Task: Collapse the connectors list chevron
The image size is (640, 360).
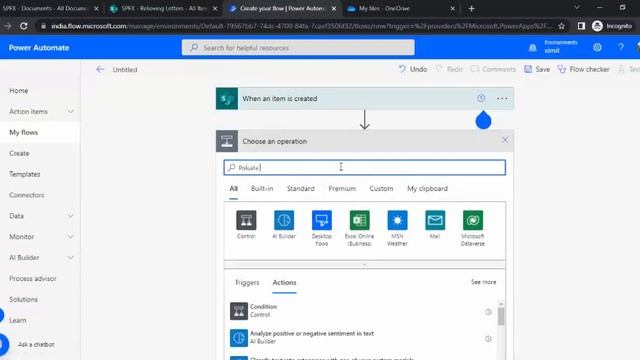Action: (364, 264)
